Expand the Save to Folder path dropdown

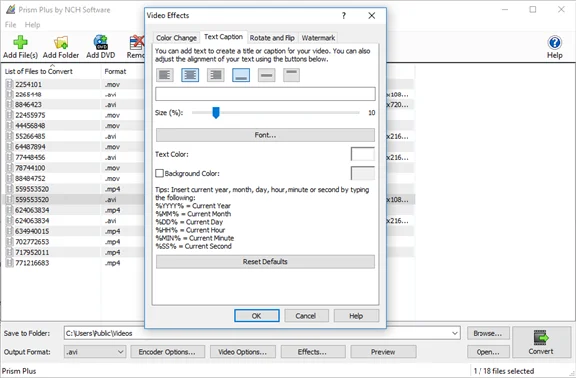click(x=455, y=333)
